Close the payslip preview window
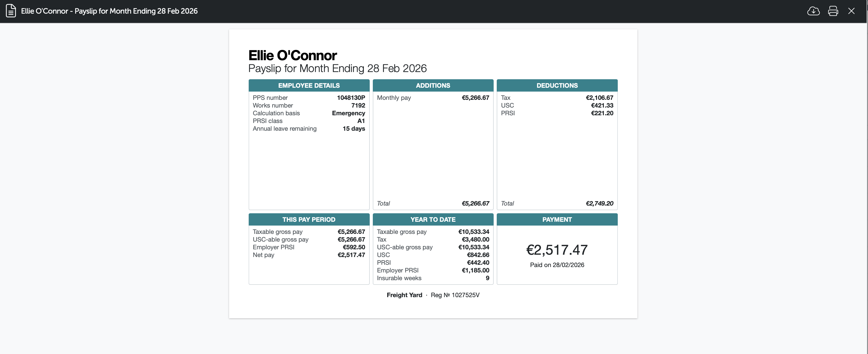Image resolution: width=868 pixels, height=354 pixels. 851,11
